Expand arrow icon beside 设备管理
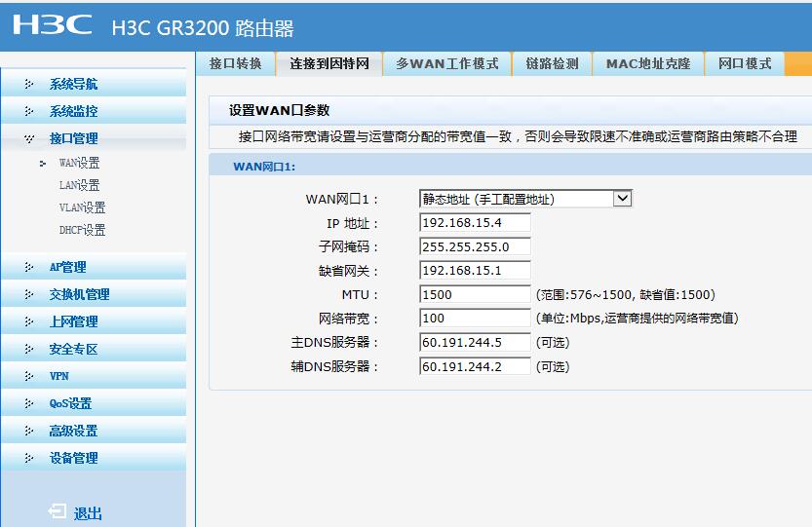This screenshot has height=527, width=812. (x=29, y=458)
